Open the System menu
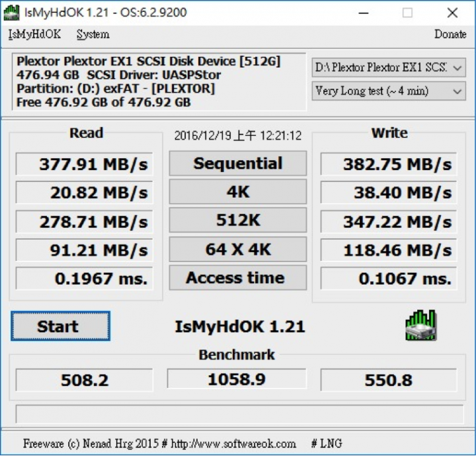Image resolution: width=476 pixels, height=456 pixels. [x=93, y=34]
